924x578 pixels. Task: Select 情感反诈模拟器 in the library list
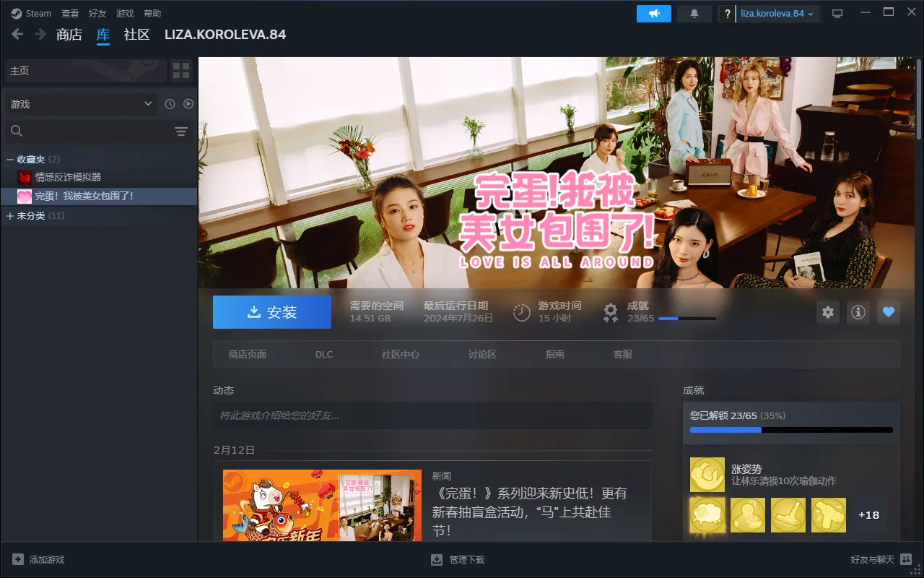(68, 177)
